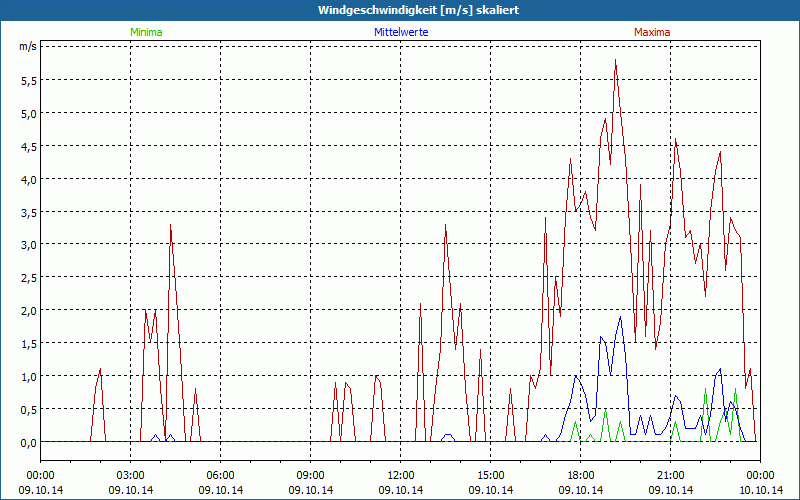Viewport: 800px width, 500px height.
Task: Click the 4,5 y-axis tick label
Action: tap(28, 146)
